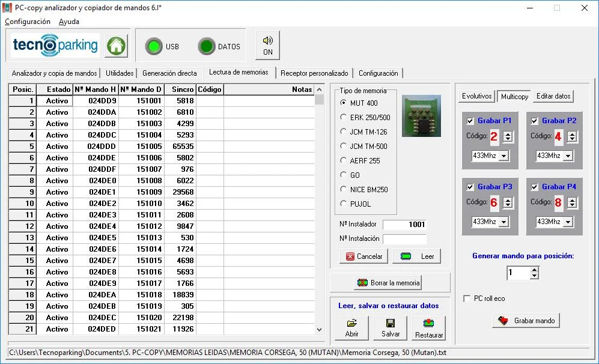Viewport: 599px width, 364px height.
Task: Select ERK 250/500 memory type
Action: point(365,117)
